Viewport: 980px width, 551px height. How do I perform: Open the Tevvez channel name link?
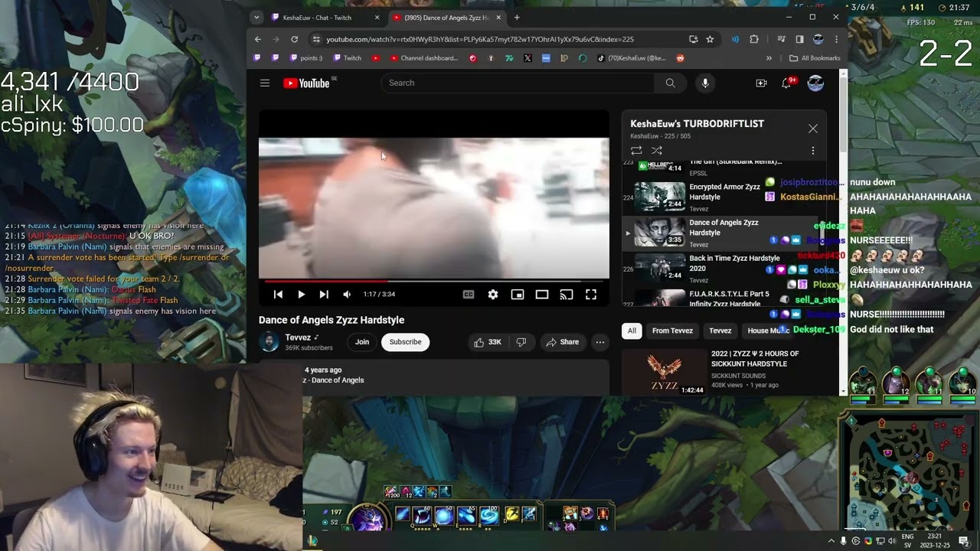(298, 337)
